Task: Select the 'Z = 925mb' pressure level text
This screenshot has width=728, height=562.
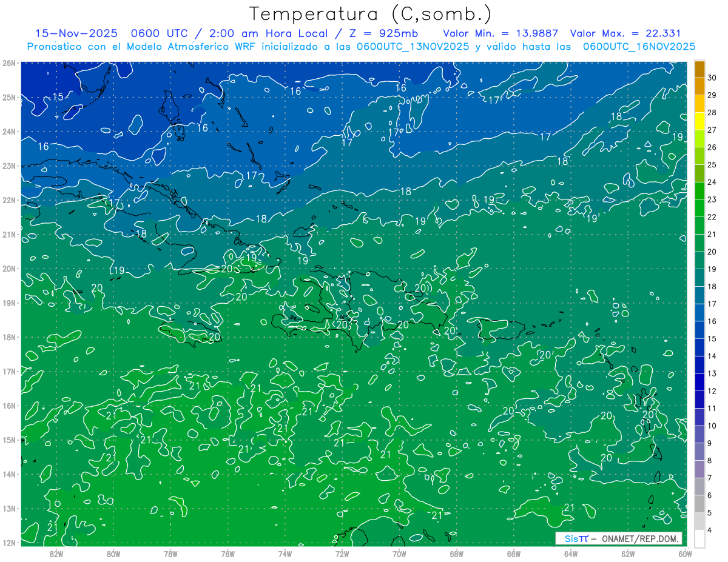Action: pos(383,33)
